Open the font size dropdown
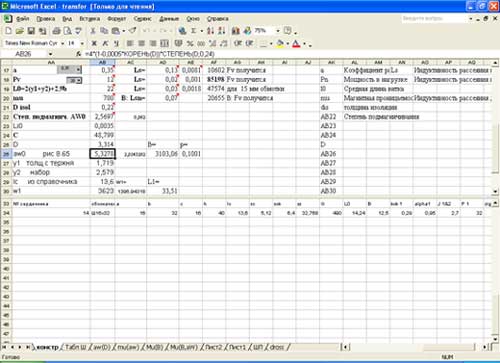This screenshot has width=500, height=363. 82,43
